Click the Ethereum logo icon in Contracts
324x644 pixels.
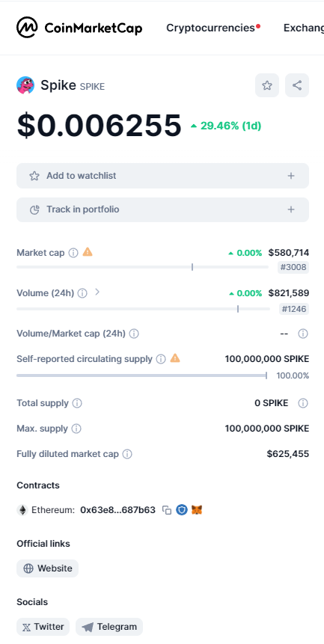tap(22, 510)
